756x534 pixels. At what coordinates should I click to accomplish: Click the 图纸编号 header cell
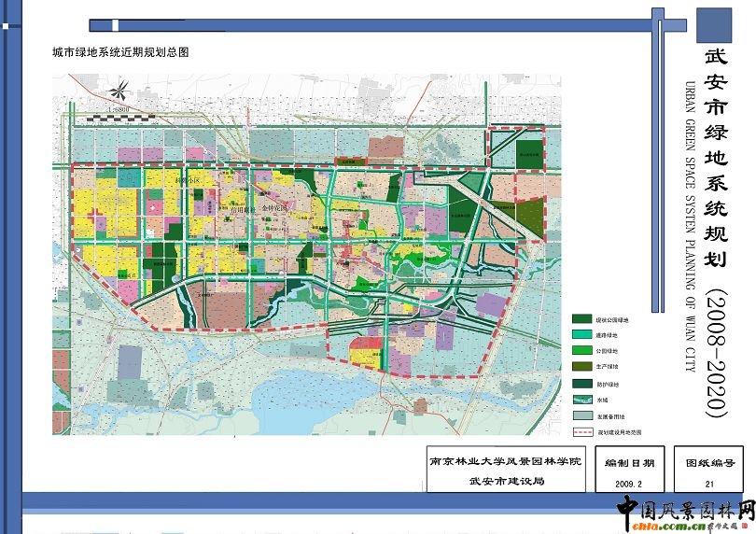[710, 463]
